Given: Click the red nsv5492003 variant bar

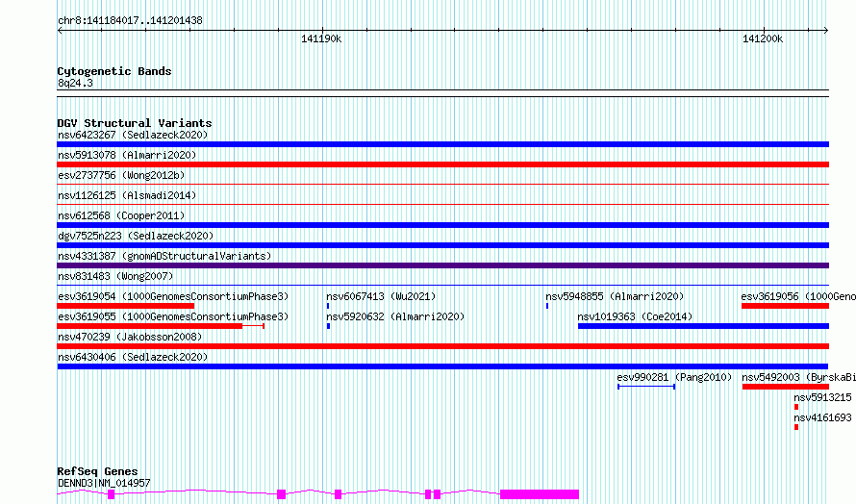Looking at the screenshot, I should (785, 388).
